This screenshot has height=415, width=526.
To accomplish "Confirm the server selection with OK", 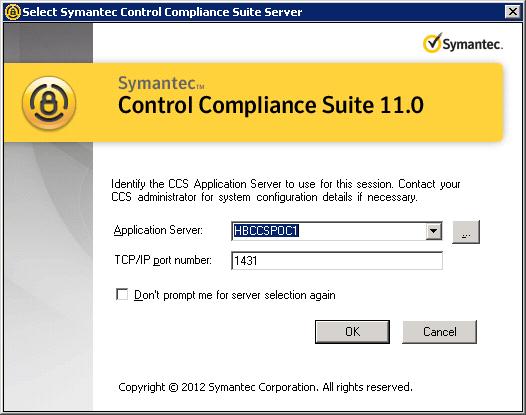I will coord(352,332).
